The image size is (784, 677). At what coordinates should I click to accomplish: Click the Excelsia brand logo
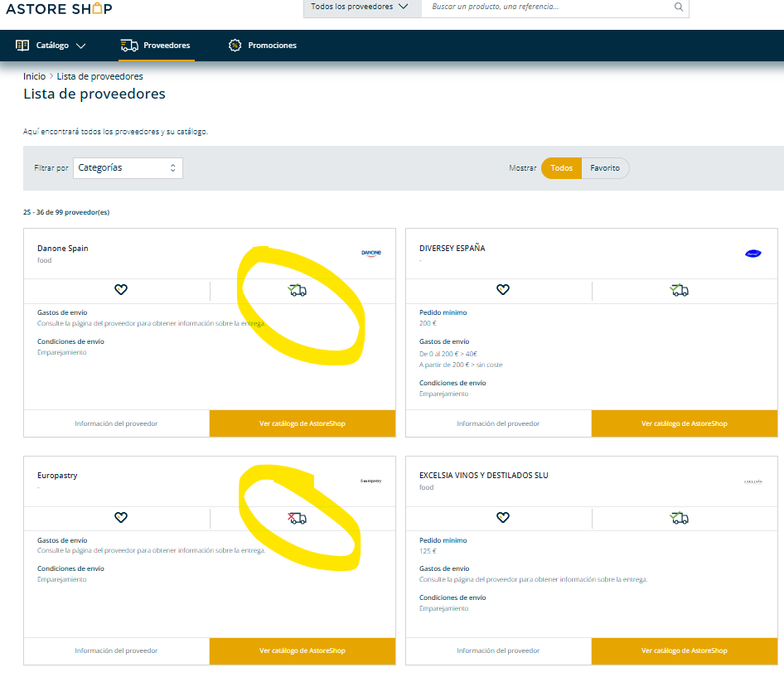click(753, 481)
